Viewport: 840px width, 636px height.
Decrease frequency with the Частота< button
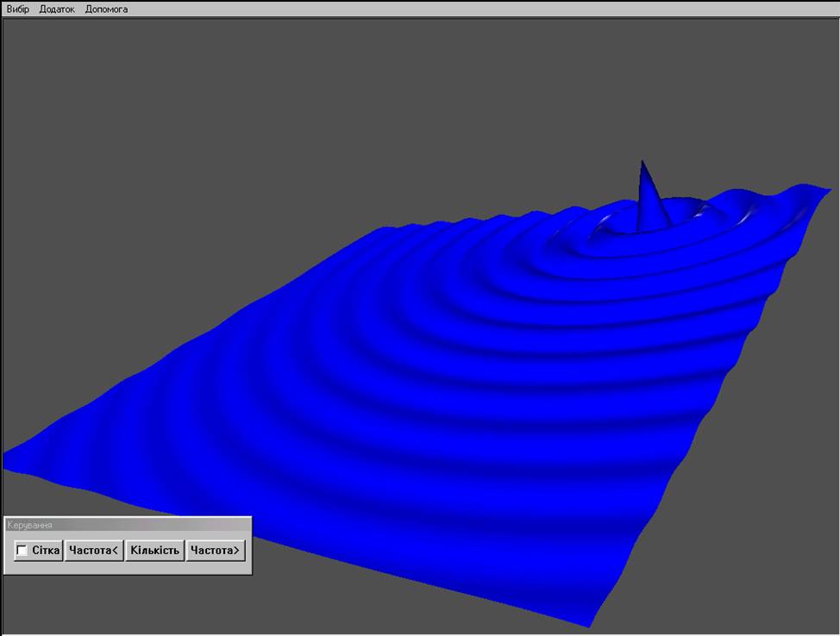pyautogui.click(x=94, y=551)
